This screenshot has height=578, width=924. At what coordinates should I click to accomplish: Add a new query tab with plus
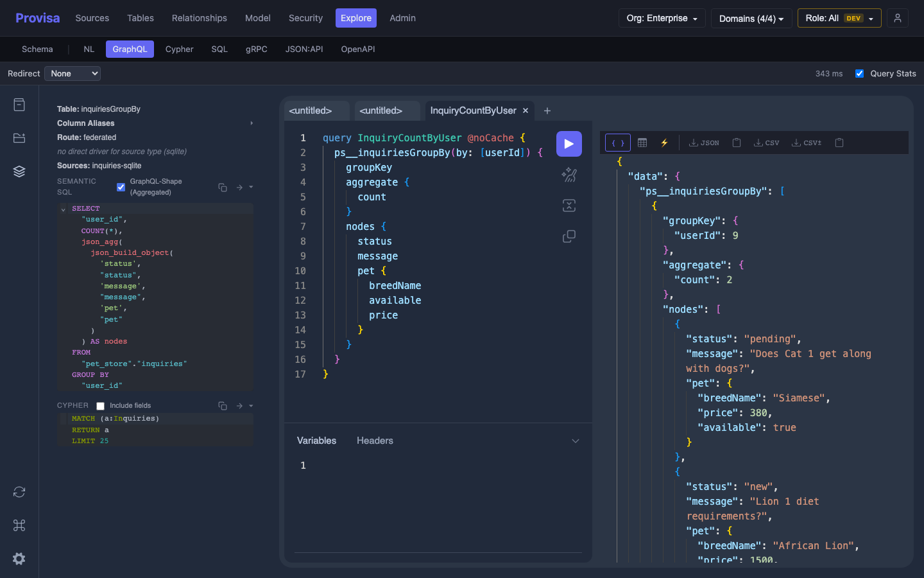tap(547, 110)
